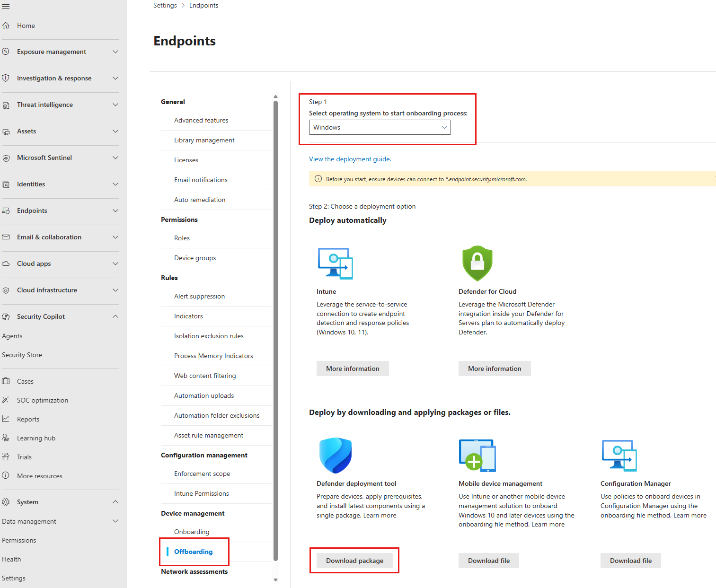Screen dimensions: 716x588
Task: Expand the Investigation & response chevron
Action: (115, 78)
